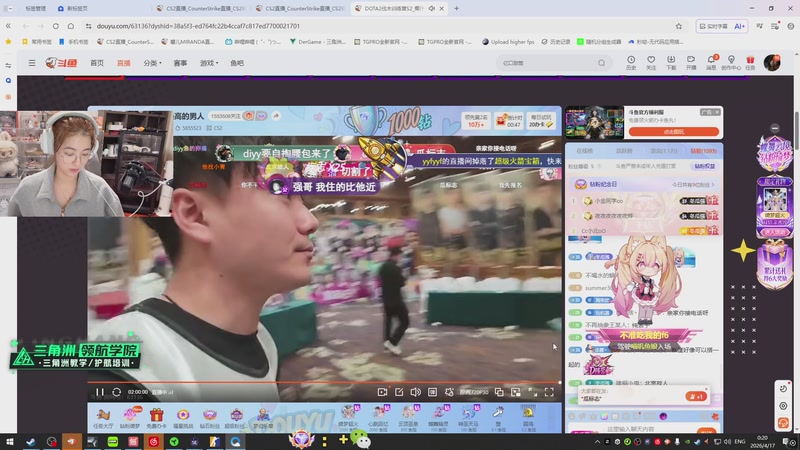Viewport: 800px width, 450px height.
Task: Open the 鱼吧 navigation item
Action: pos(237,63)
